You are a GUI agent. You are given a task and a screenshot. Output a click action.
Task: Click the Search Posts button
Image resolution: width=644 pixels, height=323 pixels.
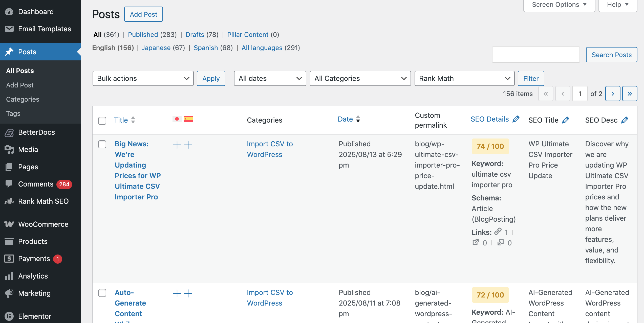coord(612,55)
